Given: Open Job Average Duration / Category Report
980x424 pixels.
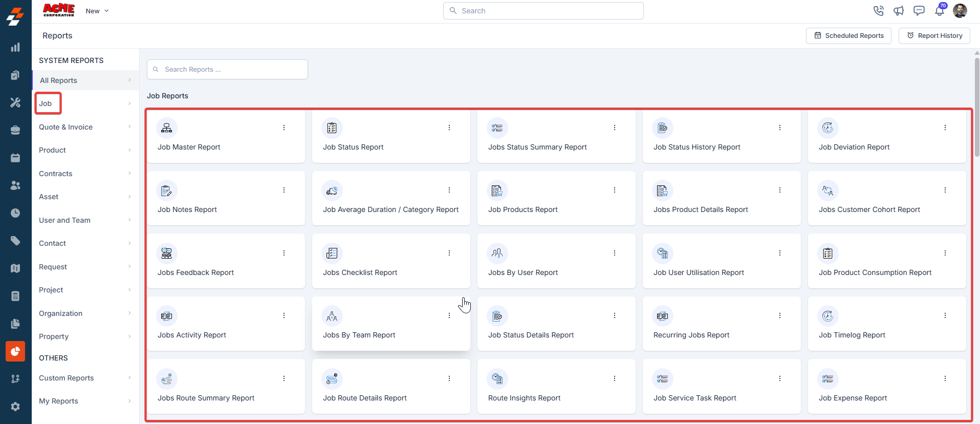Looking at the screenshot, I should tap(391, 198).
